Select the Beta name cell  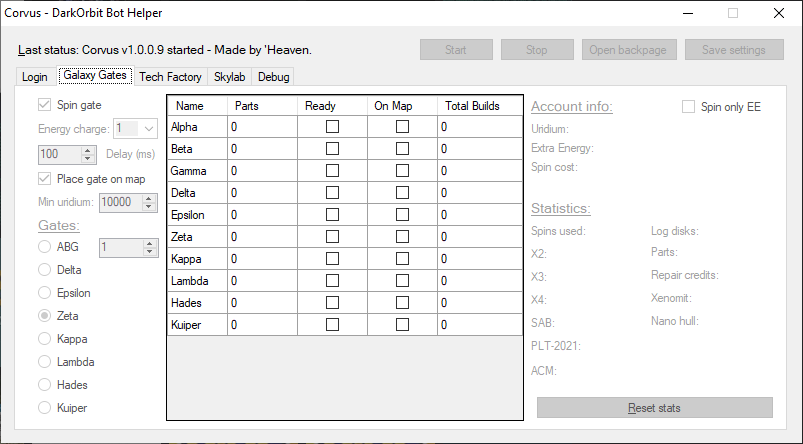[x=197, y=149]
